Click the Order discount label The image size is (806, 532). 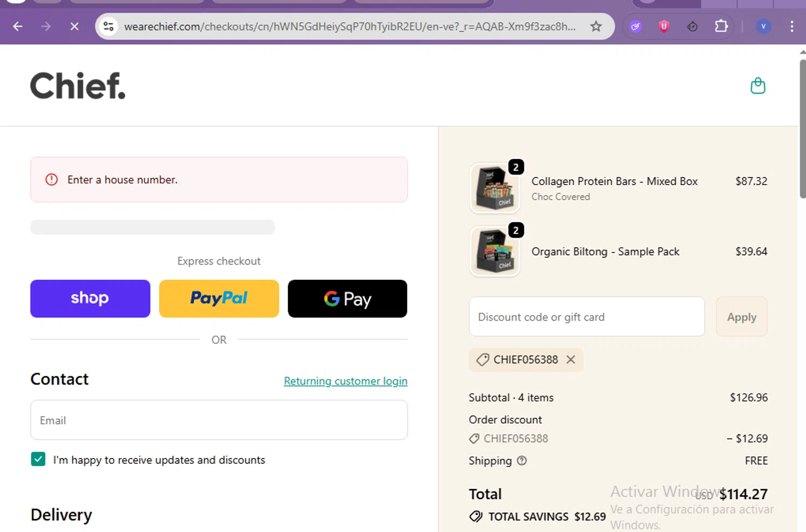505,420
